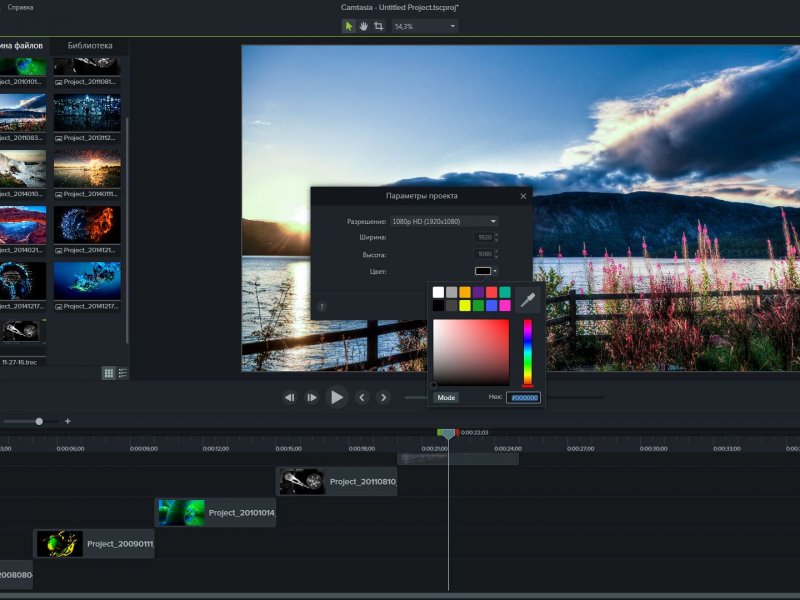The image size is (800, 600).
Task: Click the Высота height field
Action: pos(486,254)
